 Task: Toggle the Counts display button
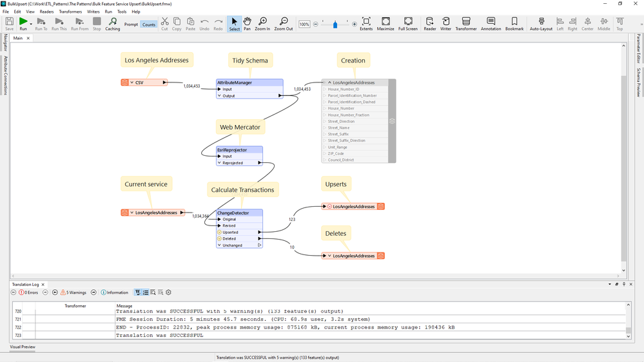149,24
